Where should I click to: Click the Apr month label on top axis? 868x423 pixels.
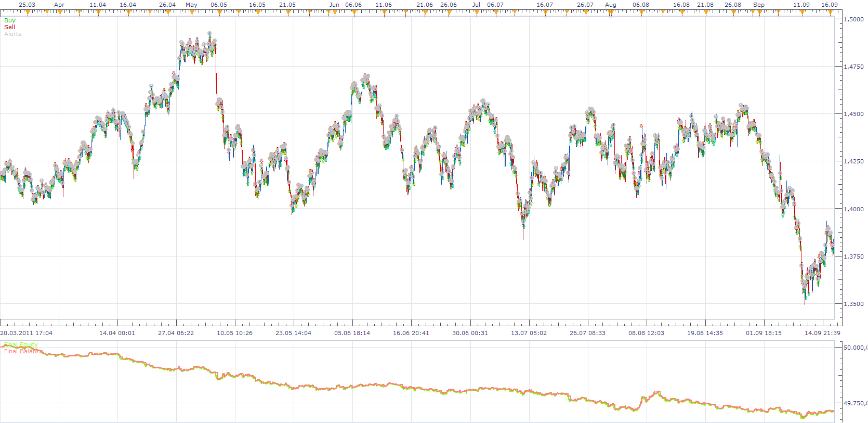(x=59, y=5)
